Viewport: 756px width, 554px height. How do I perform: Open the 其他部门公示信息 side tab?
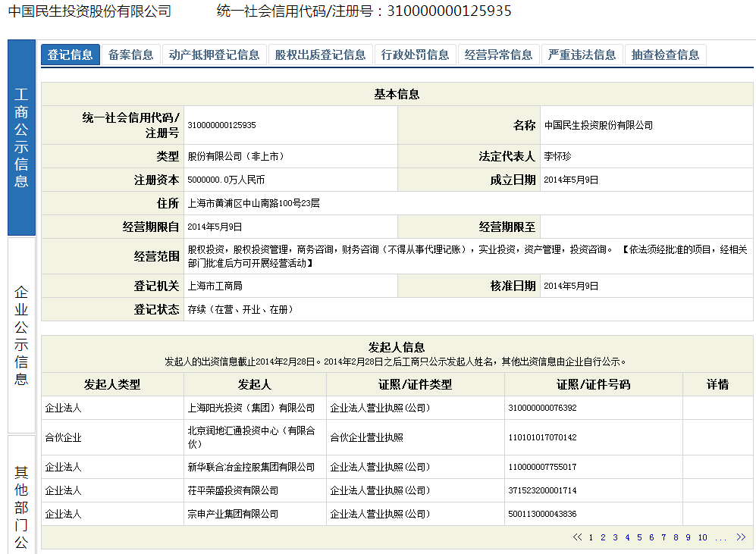21,496
